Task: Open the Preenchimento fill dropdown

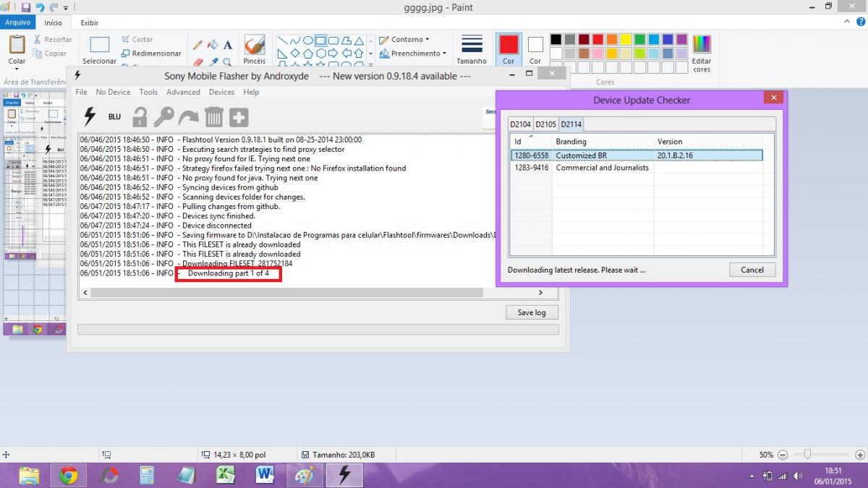Action: click(413, 53)
